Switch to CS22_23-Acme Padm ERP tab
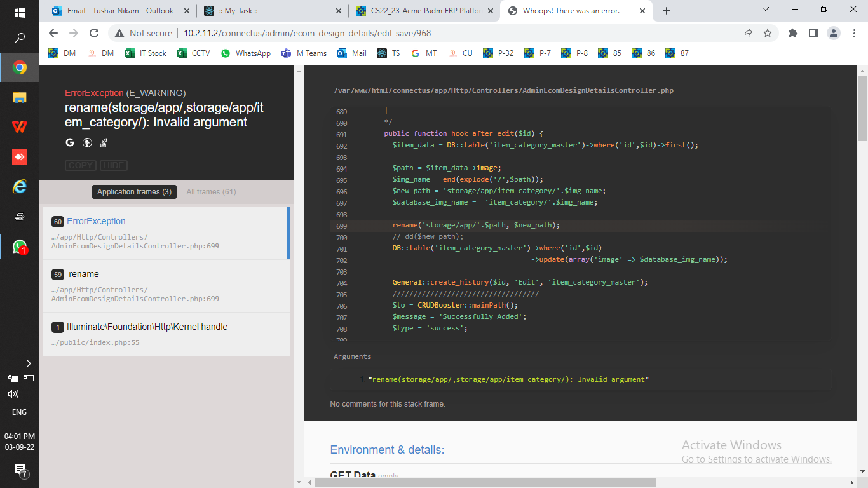Viewport: 868px width, 488px height. click(x=423, y=11)
